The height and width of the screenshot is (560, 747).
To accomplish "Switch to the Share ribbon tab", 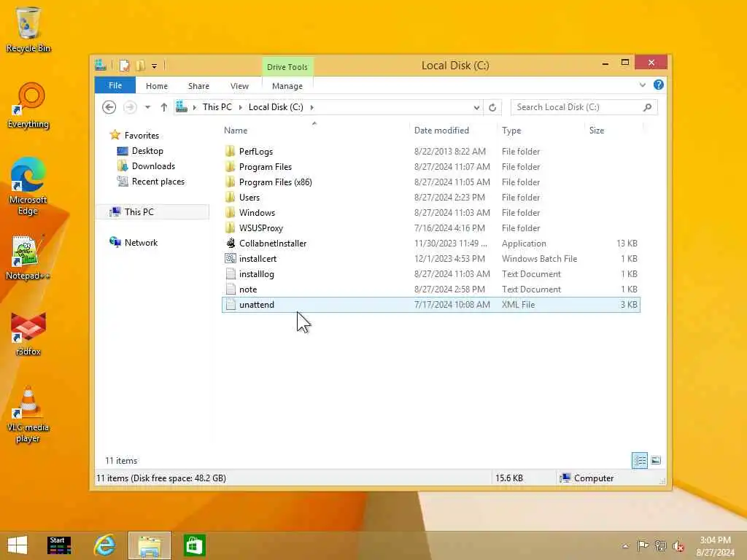I will (x=198, y=86).
